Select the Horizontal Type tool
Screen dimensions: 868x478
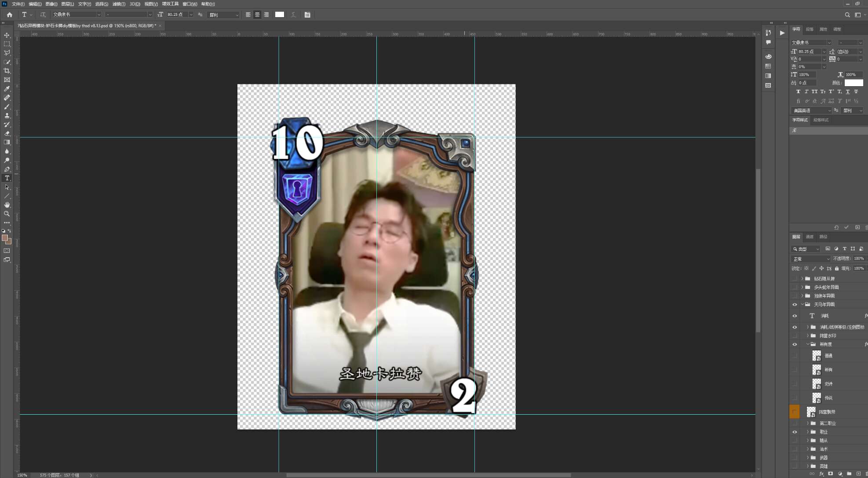click(7, 178)
